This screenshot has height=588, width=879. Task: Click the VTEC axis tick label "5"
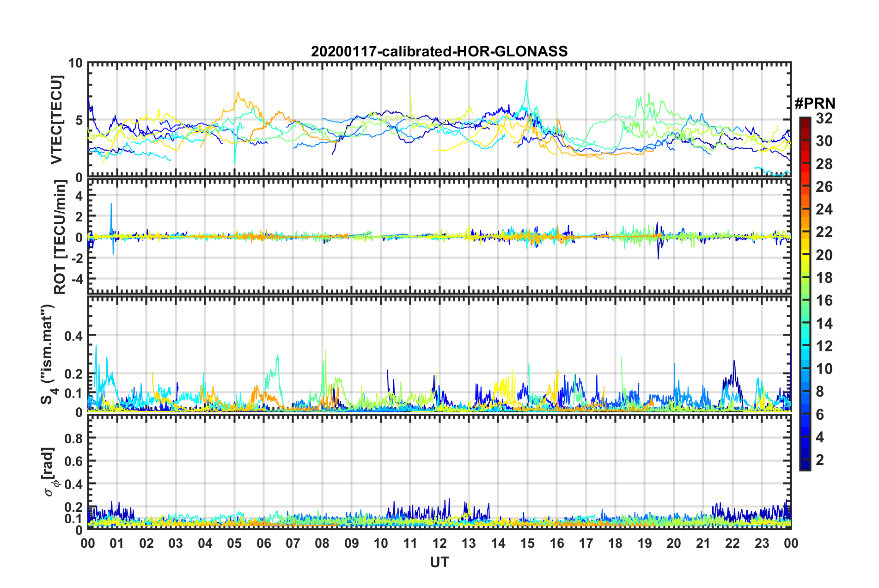[x=78, y=120]
